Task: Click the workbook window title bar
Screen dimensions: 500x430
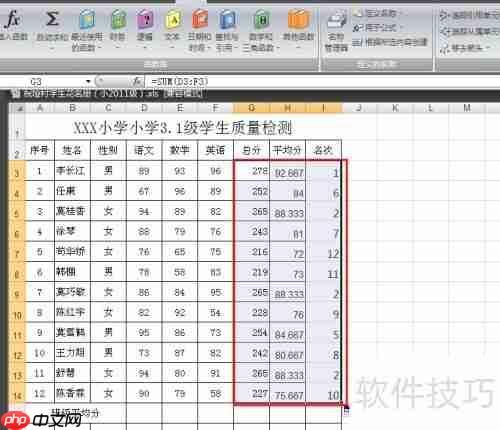Action: click(253, 94)
